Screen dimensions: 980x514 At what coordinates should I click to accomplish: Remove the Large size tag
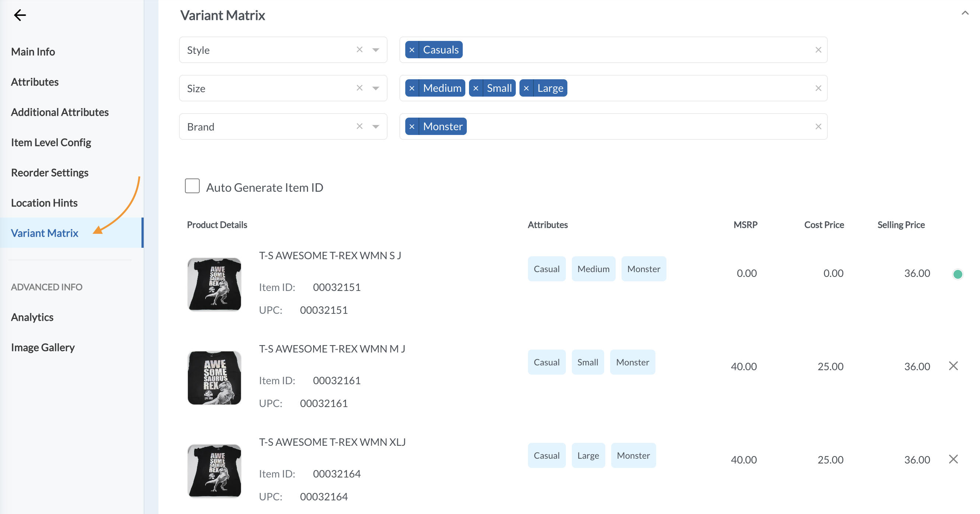click(x=526, y=88)
